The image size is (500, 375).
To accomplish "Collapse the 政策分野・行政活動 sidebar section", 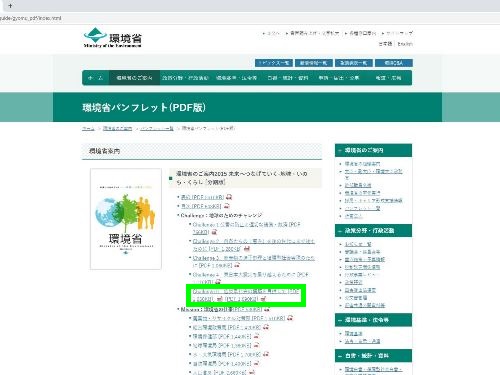I will point(340,231).
